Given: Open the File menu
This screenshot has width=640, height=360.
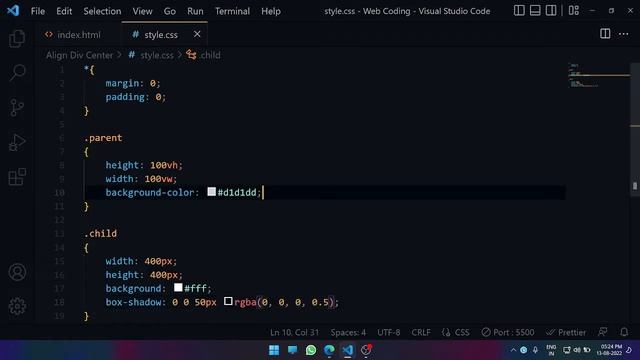Looking at the screenshot, I should pos(38,11).
